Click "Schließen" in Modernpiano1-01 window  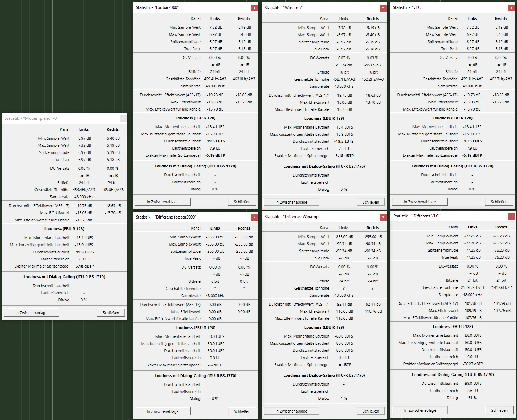111,313
